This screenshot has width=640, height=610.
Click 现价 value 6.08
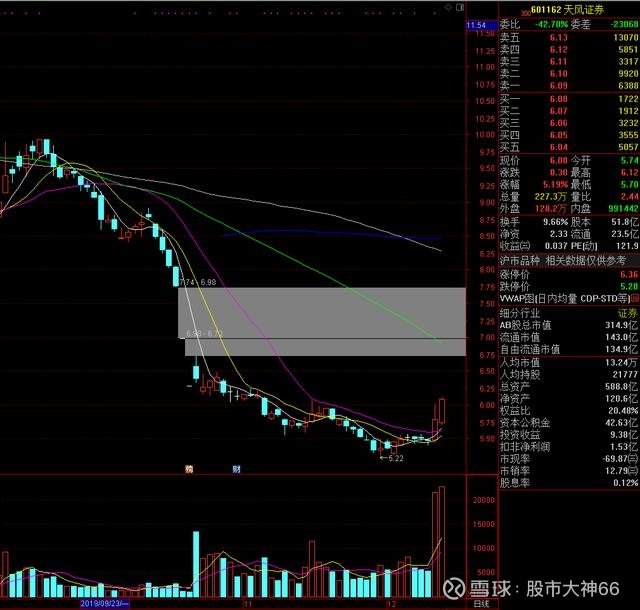coord(558,160)
